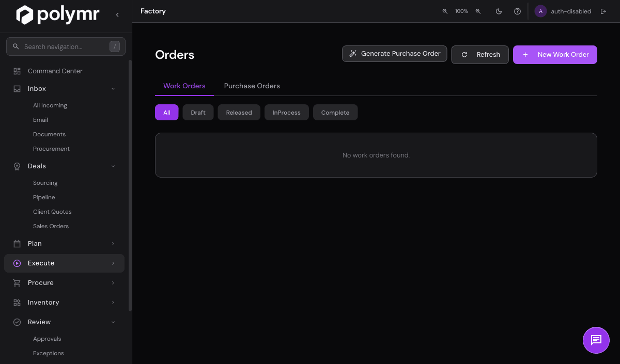The height and width of the screenshot is (364, 620).
Task: Click Generate Purchase Order button
Action: 395,54
